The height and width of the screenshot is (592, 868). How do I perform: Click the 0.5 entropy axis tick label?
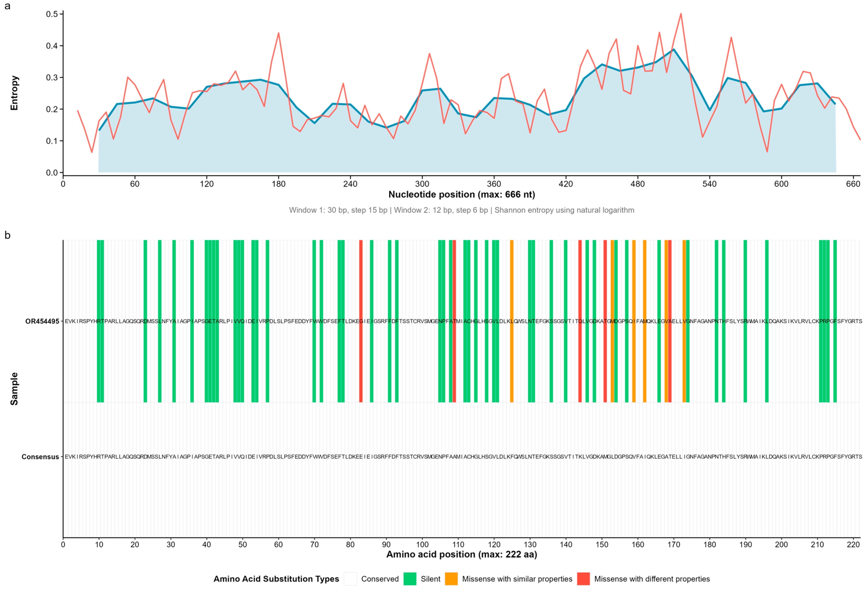click(x=52, y=14)
